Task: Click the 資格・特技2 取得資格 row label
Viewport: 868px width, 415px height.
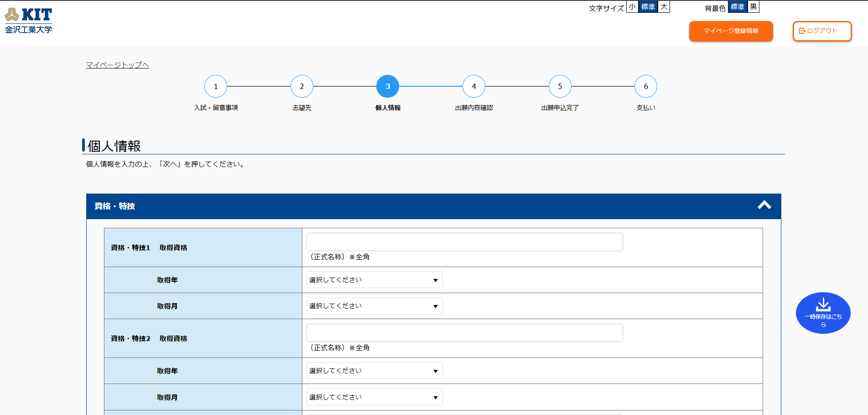Action: coord(149,338)
